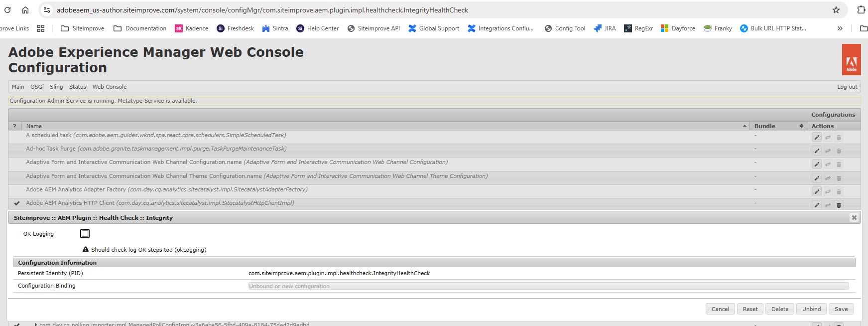Click the Delete button in dialog
This screenshot has width=868, height=326.
[x=780, y=309]
